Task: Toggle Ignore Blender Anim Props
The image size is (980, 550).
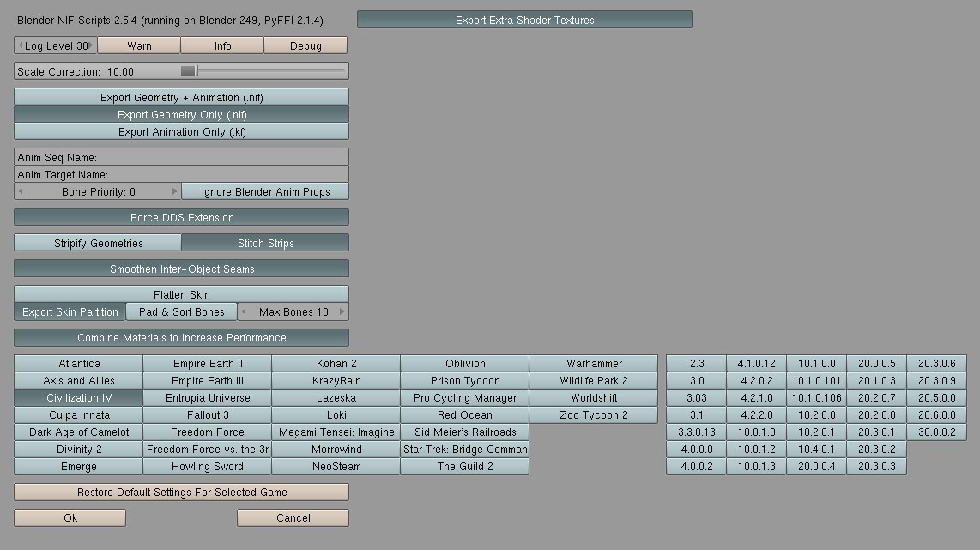Action: pos(265,192)
